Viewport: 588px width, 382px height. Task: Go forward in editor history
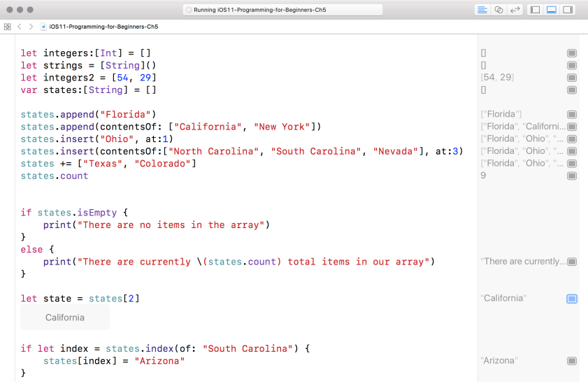pos(31,27)
